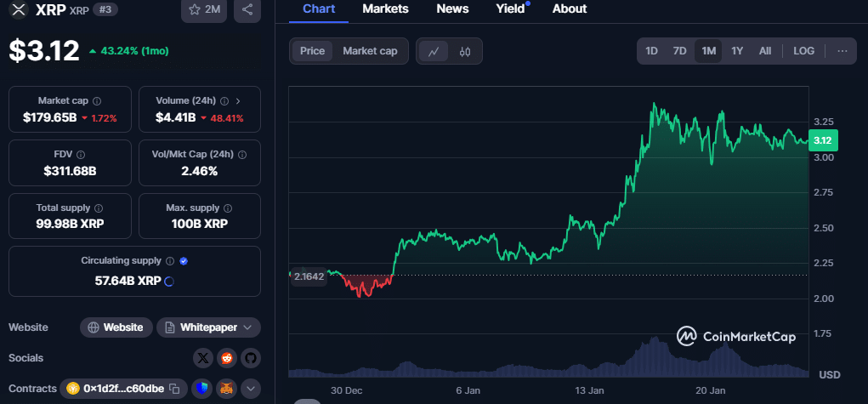The image size is (868, 404).
Task: Open the Markets tab
Action: (385, 9)
